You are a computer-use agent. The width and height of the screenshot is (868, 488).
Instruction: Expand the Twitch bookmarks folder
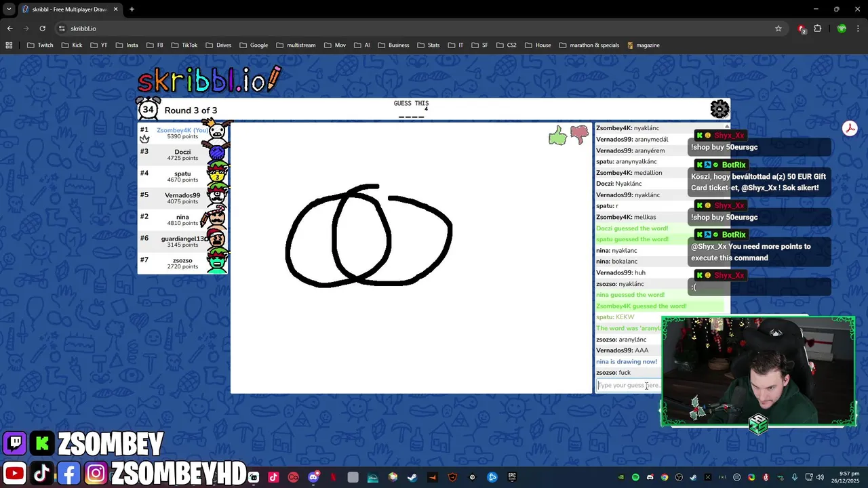40,45
